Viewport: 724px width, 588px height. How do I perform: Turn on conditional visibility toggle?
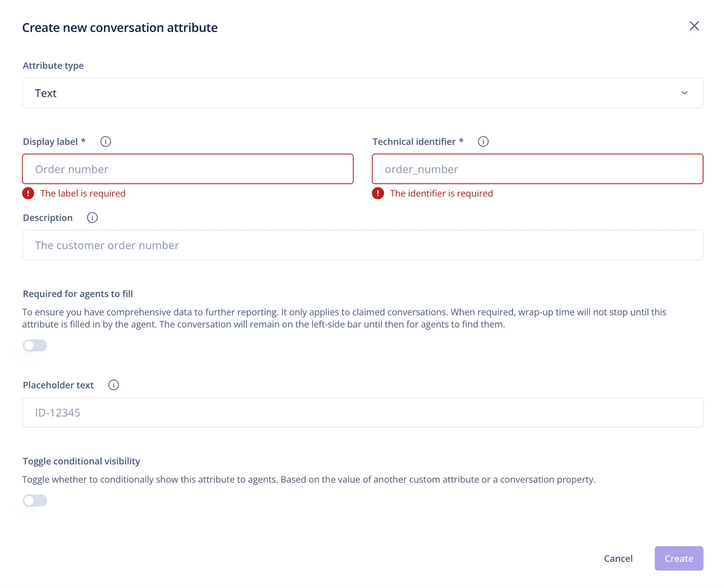pyautogui.click(x=35, y=501)
